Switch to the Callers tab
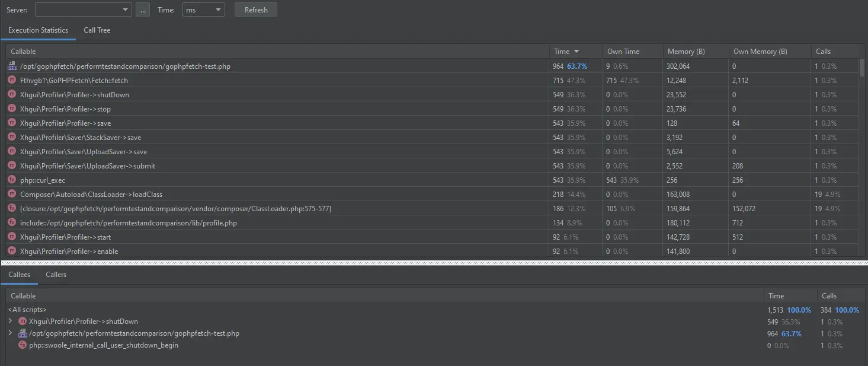 56,275
